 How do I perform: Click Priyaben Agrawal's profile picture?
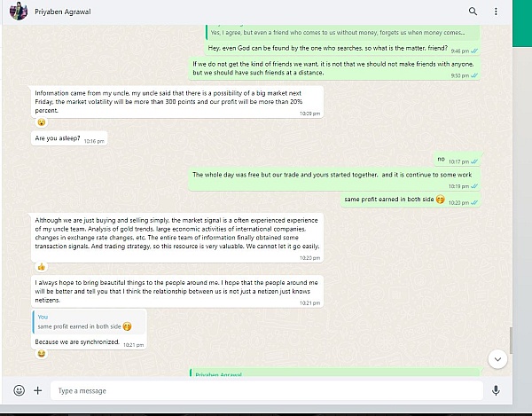18,11
